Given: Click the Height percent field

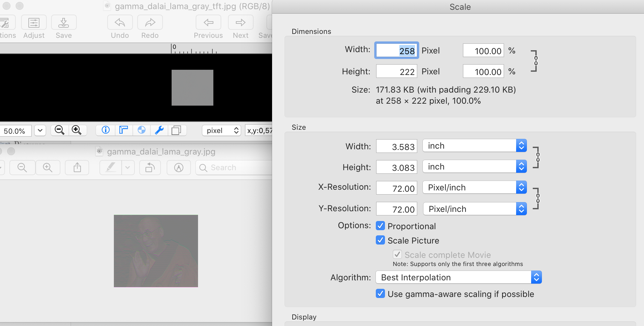Looking at the screenshot, I should 483,71.
